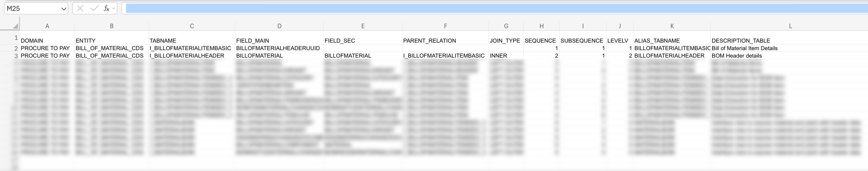Expand the small chevron beside the fx icon

tap(114, 9)
